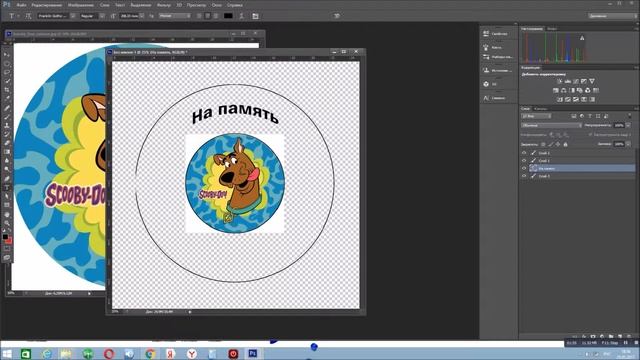This screenshot has height=360, width=640.
Task: Open the Изображение menu
Action: coord(81,5)
